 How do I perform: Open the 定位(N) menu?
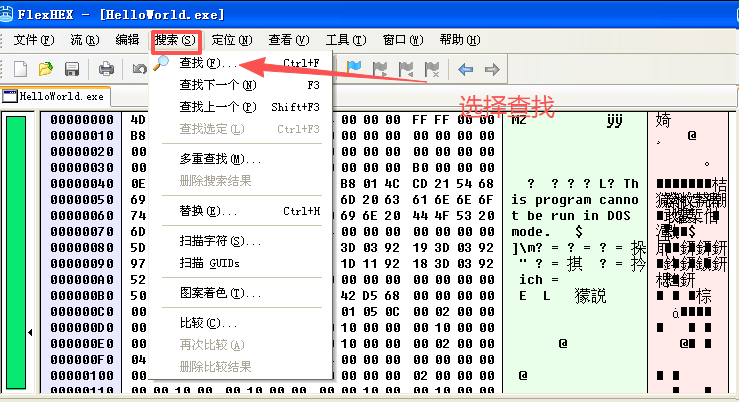[232, 40]
